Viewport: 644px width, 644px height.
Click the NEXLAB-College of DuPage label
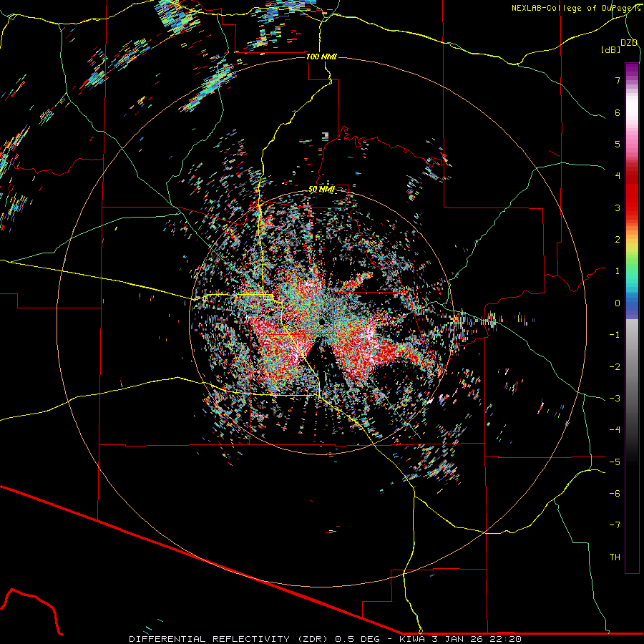pyautogui.click(x=576, y=8)
